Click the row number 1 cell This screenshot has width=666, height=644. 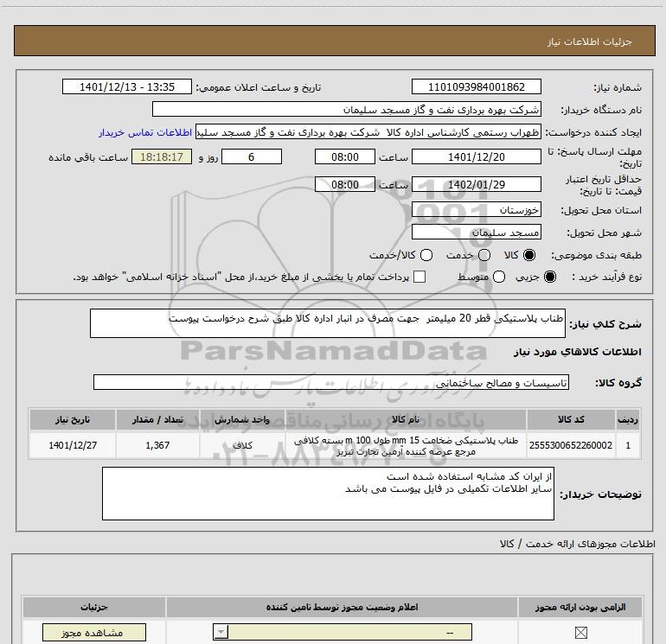pyautogui.click(x=628, y=445)
